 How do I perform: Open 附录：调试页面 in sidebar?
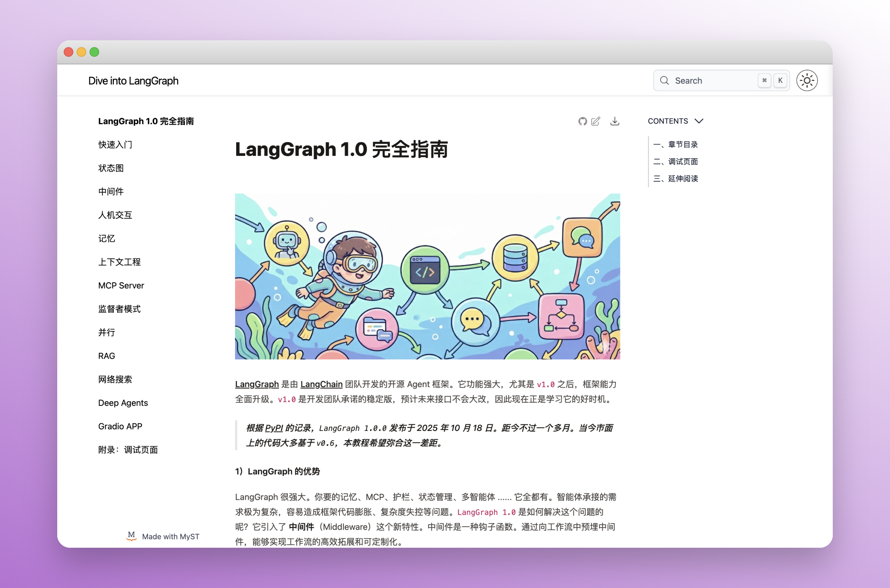pos(128,450)
